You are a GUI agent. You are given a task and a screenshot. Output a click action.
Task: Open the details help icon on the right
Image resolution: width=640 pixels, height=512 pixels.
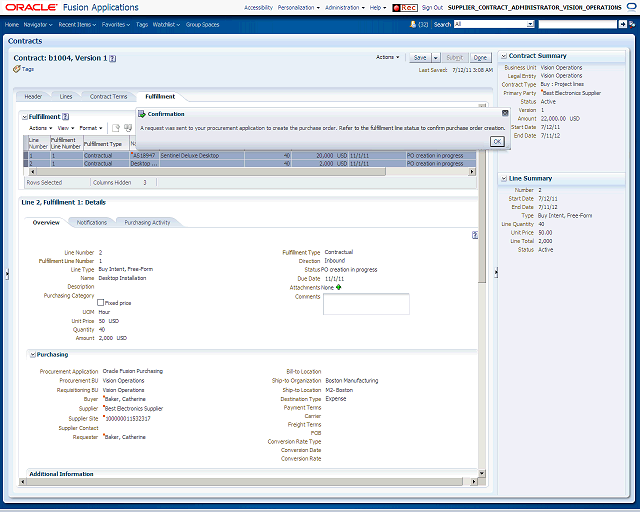coord(475,235)
